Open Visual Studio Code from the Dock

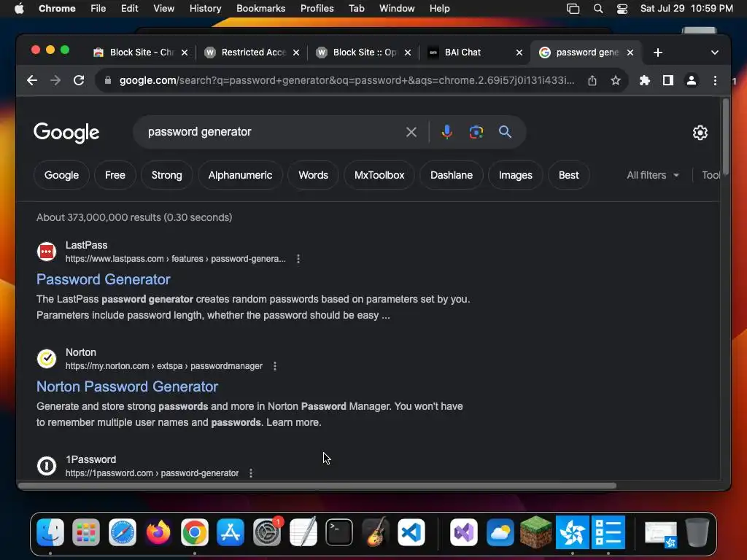(411, 532)
